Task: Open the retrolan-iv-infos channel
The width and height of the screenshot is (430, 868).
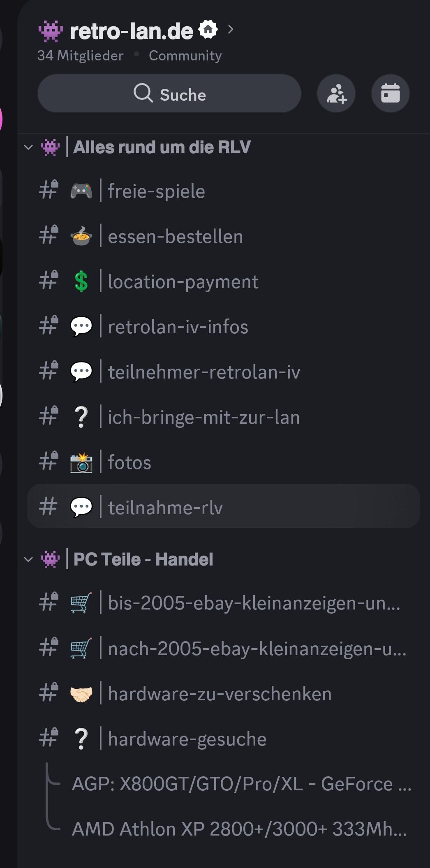Action: click(x=178, y=327)
